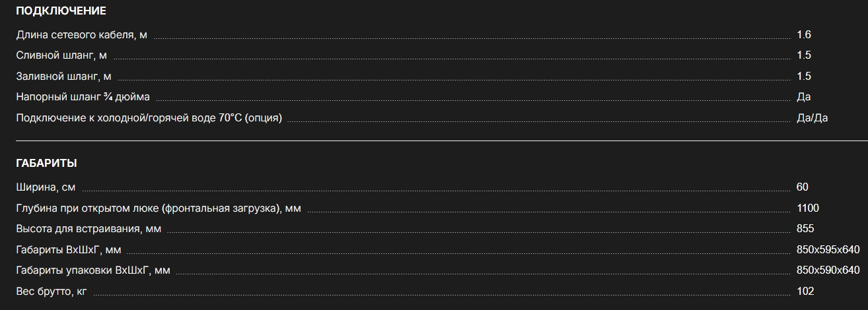Click the built-in height value 855
The height and width of the screenshot is (310, 868).
click(x=805, y=229)
